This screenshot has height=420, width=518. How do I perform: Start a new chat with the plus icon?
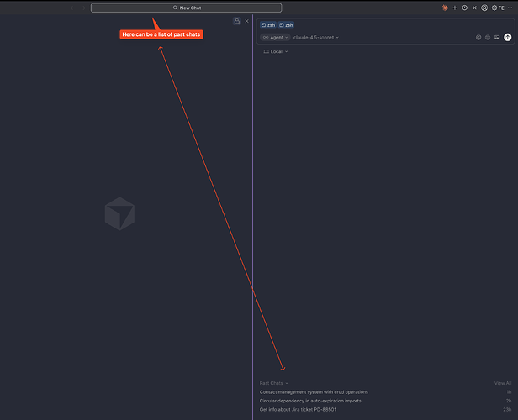coord(455,8)
